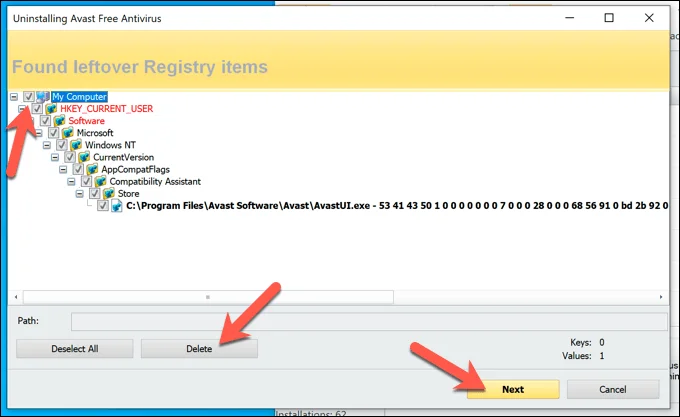
Task: Select the AvastUI.exe registry value entry
Action: tap(397, 206)
